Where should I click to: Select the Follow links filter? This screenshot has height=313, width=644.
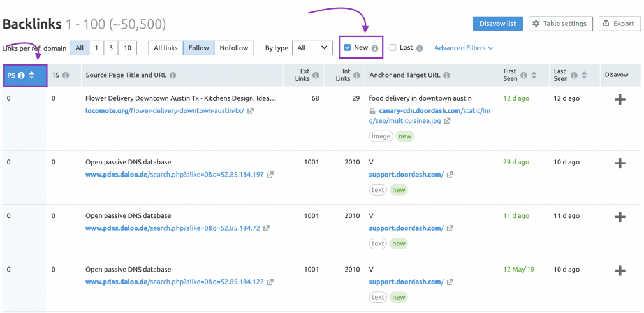pyautogui.click(x=199, y=48)
